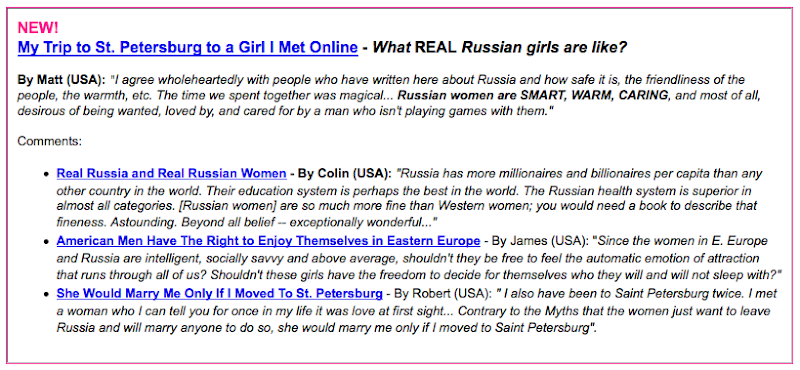Image resolution: width=800 pixels, height=370 pixels.
Task: Click quote starting "Since the women in E. Europe"
Action: click(x=418, y=258)
